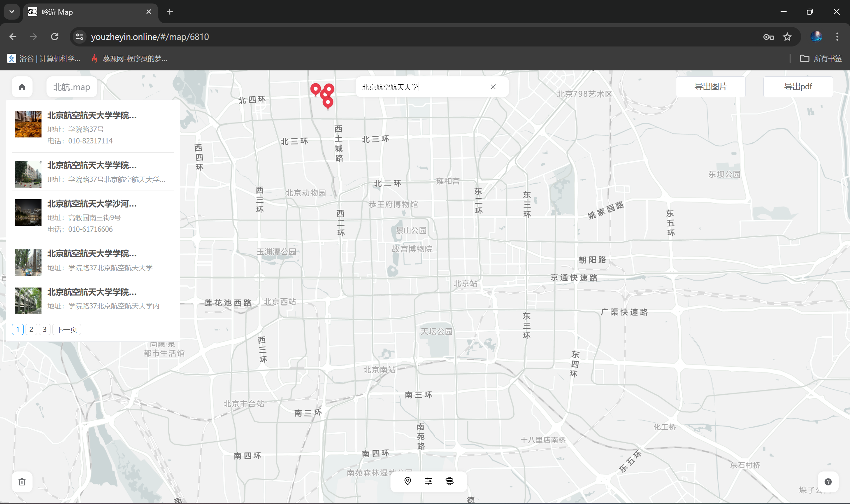
Task: Click address 高教园南三街9号
Action: [94, 218]
